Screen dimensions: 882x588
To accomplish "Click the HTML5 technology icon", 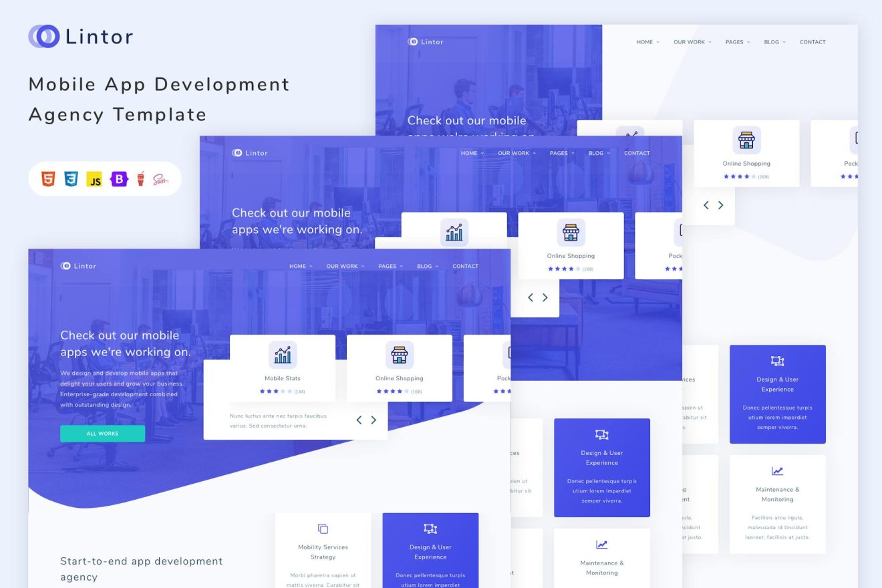I will (48, 178).
